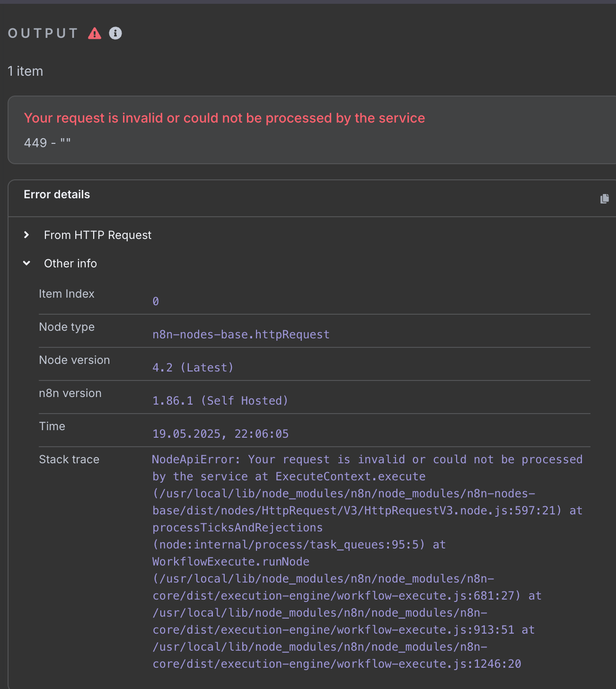Expand the From HTTP Request chevron

click(x=26, y=235)
